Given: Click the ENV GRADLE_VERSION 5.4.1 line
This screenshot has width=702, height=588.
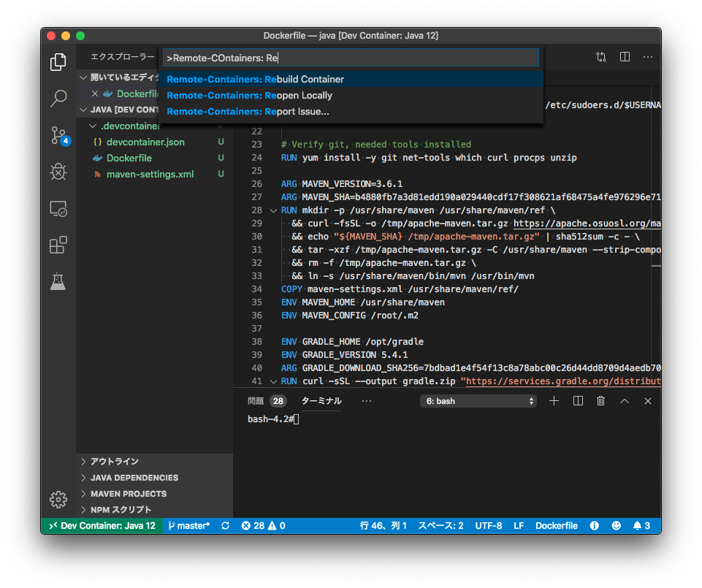Looking at the screenshot, I should 344,355.
